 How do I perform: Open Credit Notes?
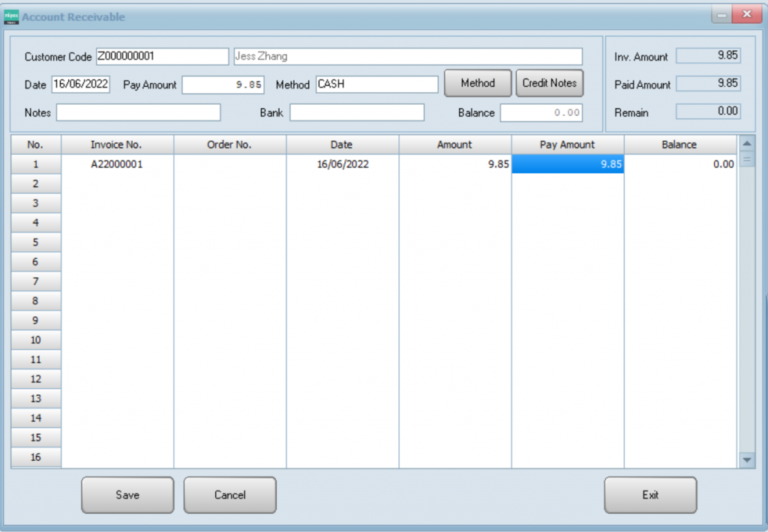coord(549,83)
